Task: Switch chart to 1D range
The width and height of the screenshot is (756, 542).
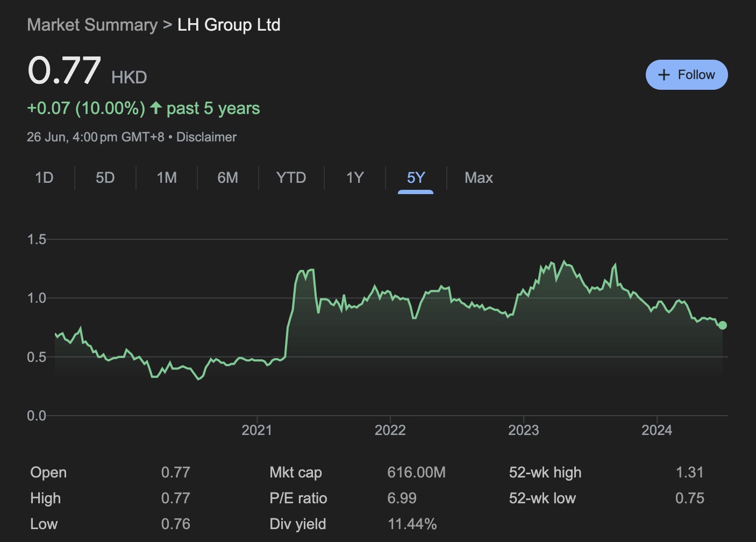Action: tap(44, 177)
